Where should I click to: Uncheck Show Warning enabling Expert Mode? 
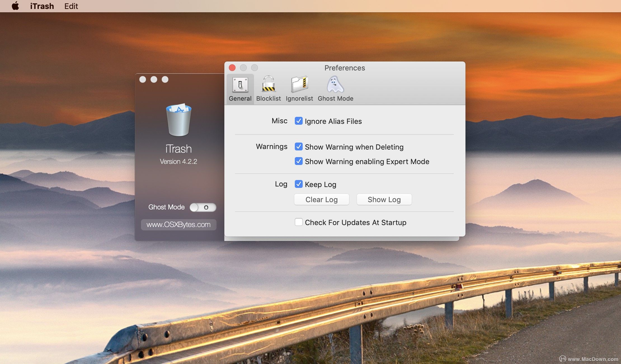[298, 161]
